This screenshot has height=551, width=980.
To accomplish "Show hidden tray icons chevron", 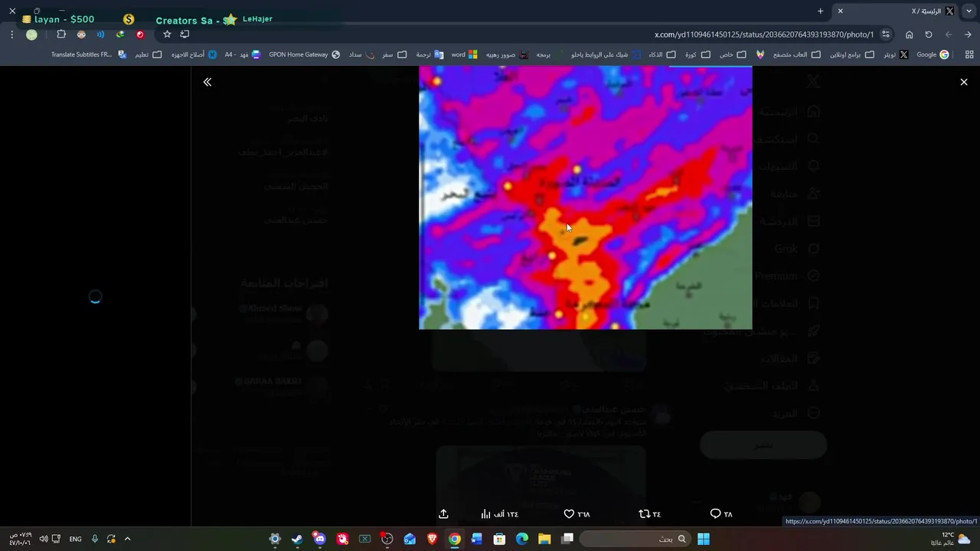I will pyautogui.click(x=127, y=539).
